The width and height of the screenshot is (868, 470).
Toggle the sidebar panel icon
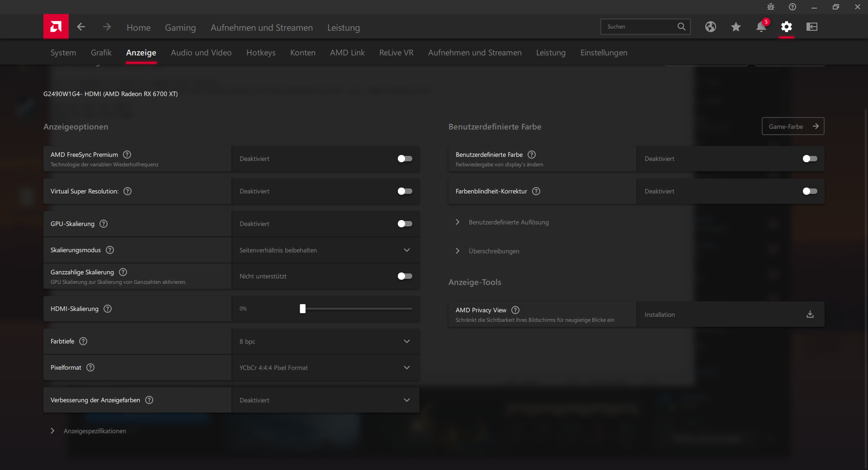(812, 27)
